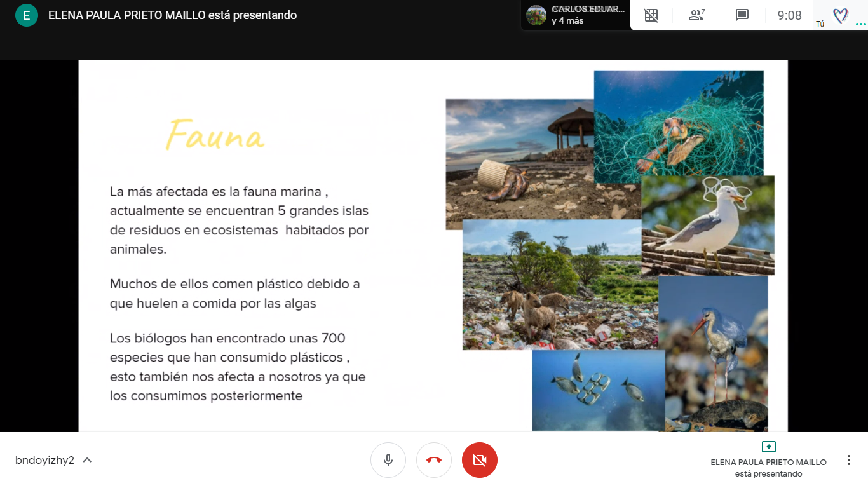Screen dimensions: 868x488
Task: Turn the camera back on
Action: coord(480,460)
